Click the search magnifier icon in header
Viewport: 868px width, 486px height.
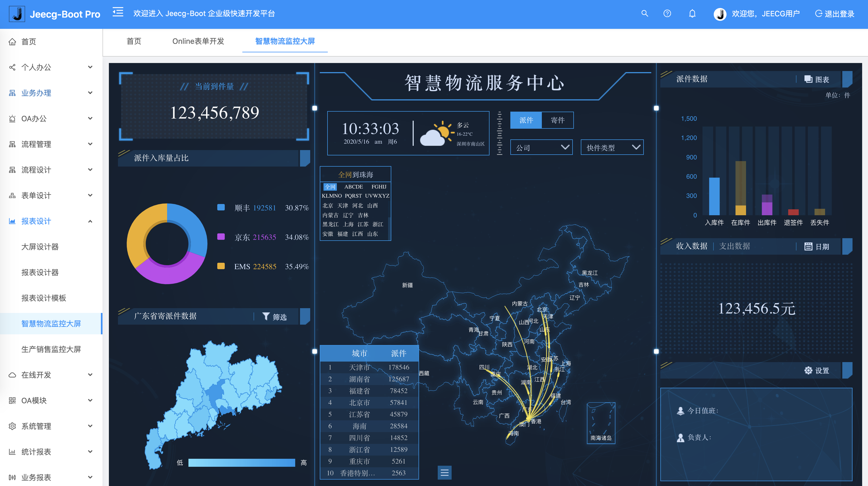(644, 14)
